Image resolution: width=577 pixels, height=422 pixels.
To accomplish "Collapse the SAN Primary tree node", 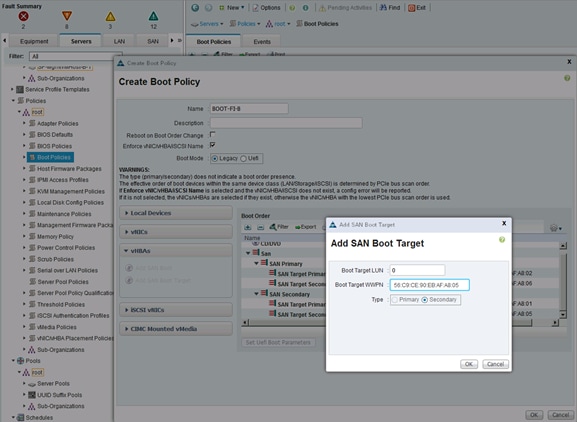I will click(x=256, y=263).
